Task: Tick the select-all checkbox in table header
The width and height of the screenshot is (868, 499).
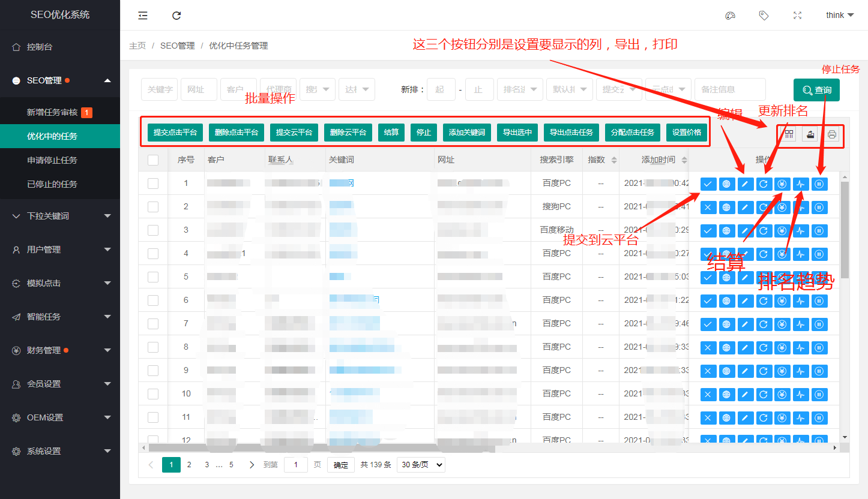Action: [153, 160]
